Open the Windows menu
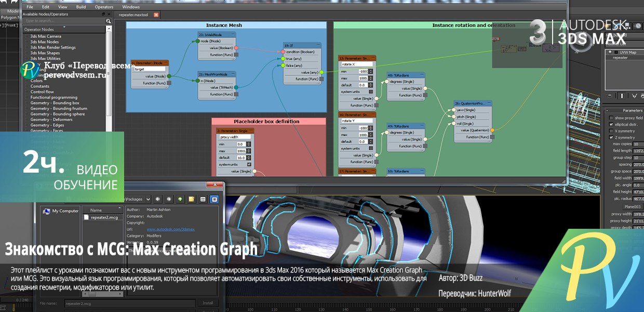644x312 pixels. 131,7
